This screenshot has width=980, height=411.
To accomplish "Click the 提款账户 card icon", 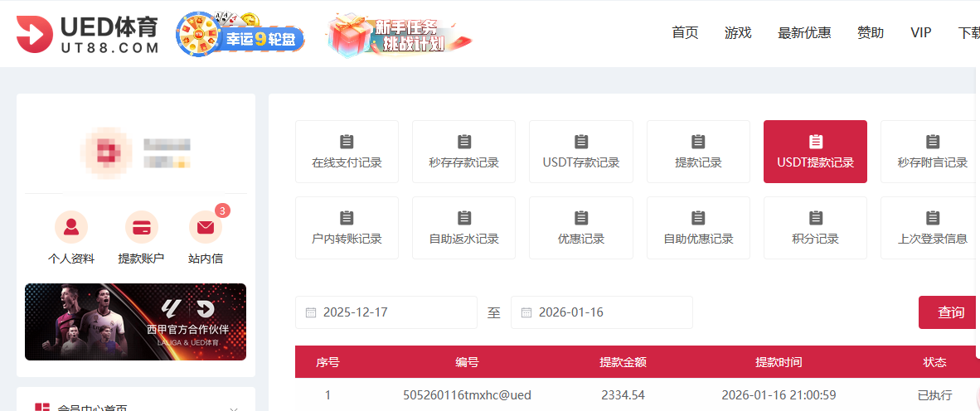I will click(141, 227).
